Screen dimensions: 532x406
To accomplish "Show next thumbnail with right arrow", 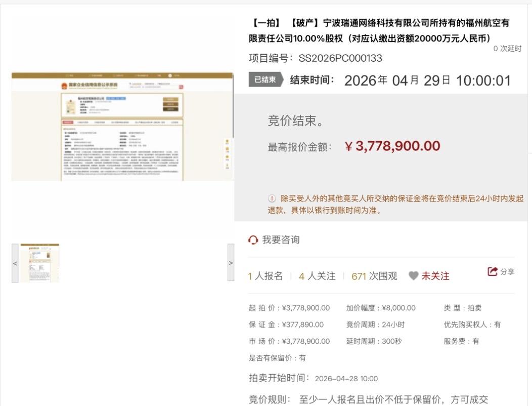I will point(231,262).
